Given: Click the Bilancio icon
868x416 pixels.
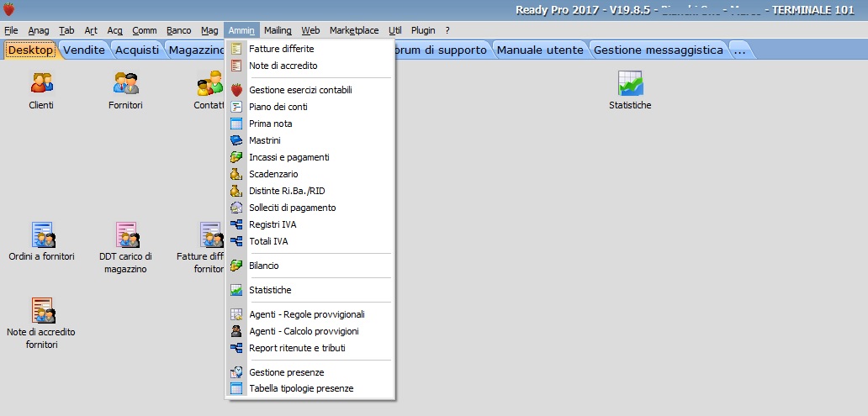Looking at the screenshot, I should tap(236, 266).
